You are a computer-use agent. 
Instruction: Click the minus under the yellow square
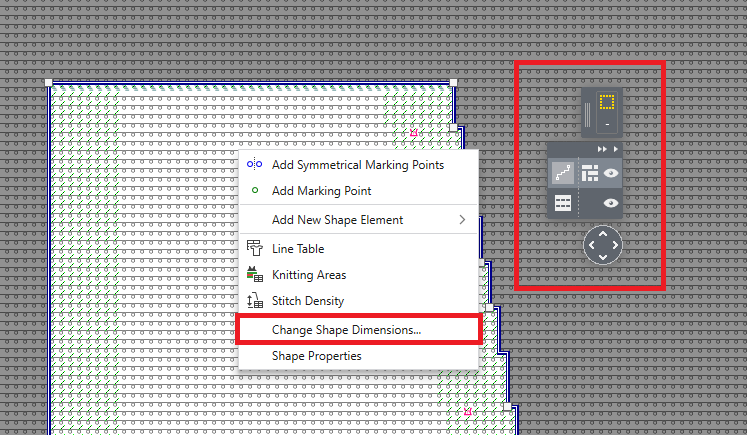point(606,124)
